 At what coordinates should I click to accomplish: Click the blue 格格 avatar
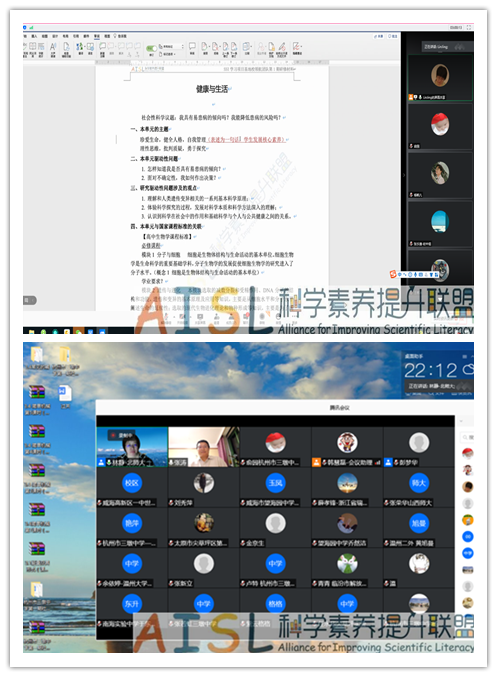[275, 604]
